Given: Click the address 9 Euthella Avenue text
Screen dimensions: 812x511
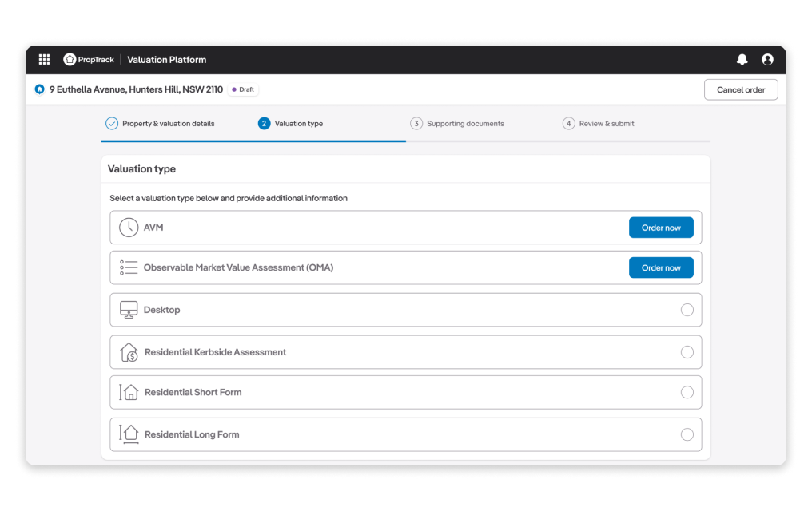Looking at the screenshot, I should [136, 89].
